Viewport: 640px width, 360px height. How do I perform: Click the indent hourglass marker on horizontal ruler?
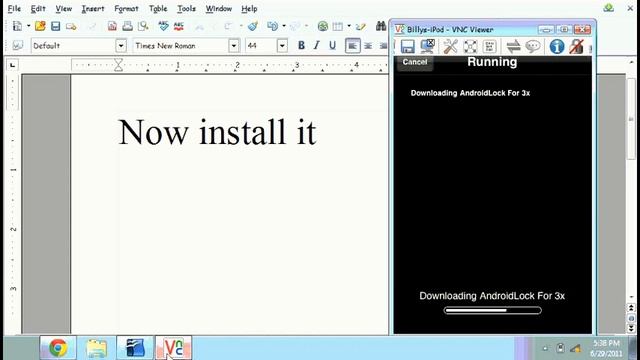[x=118, y=65]
